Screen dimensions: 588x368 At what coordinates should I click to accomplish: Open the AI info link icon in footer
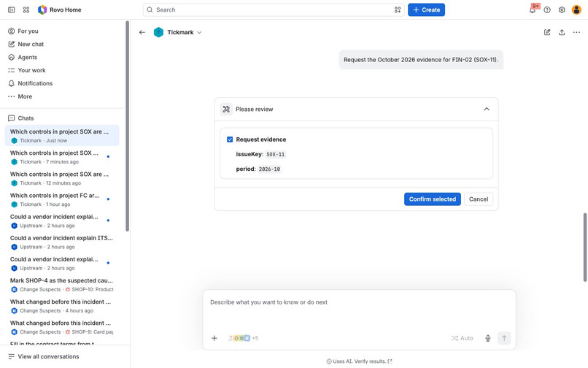tap(390, 361)
